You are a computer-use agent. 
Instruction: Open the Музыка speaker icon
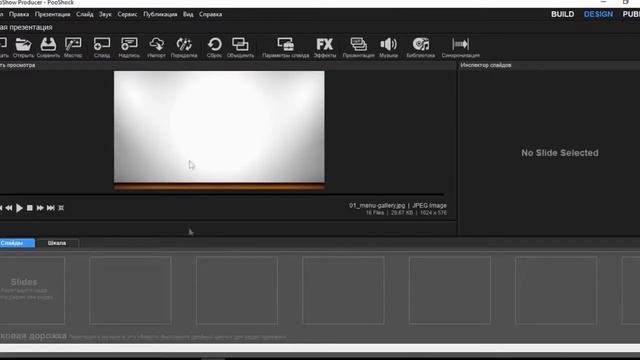coord(388,44)
